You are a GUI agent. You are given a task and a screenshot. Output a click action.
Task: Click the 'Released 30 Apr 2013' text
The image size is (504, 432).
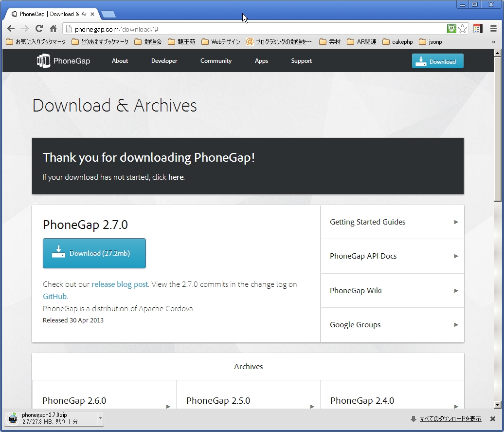pos(73,320)
